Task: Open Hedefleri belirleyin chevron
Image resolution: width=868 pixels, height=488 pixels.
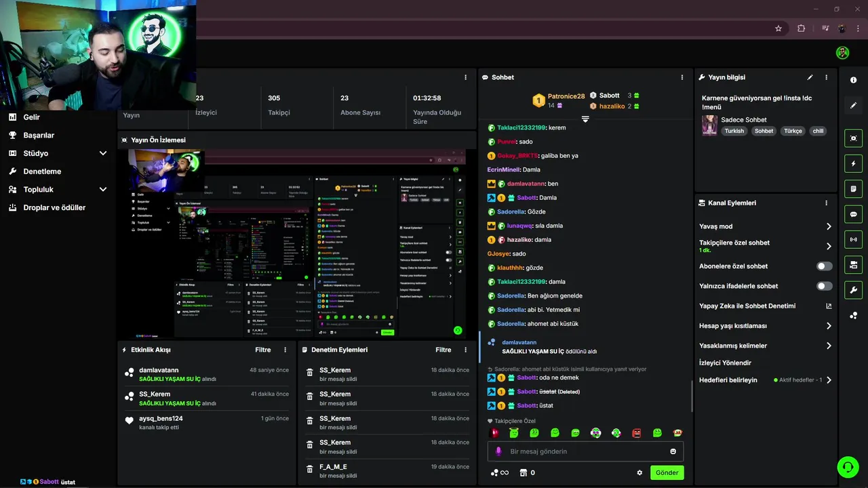Action: point(829,380)
